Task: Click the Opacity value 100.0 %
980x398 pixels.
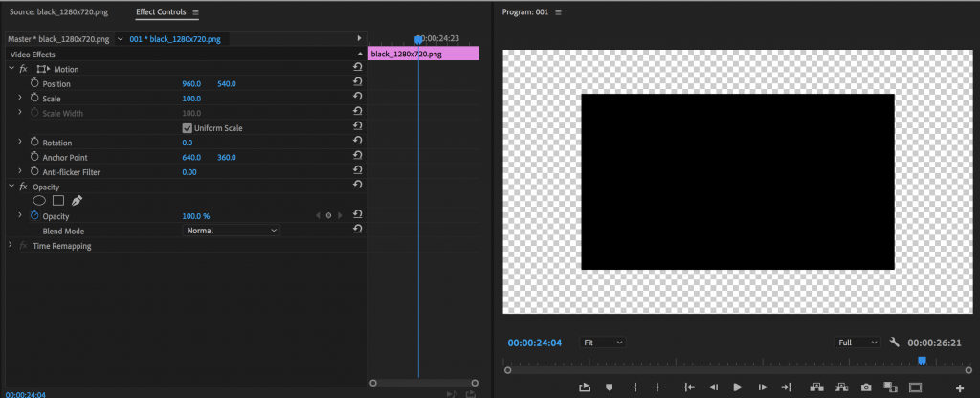Action: tap(195, 216)
